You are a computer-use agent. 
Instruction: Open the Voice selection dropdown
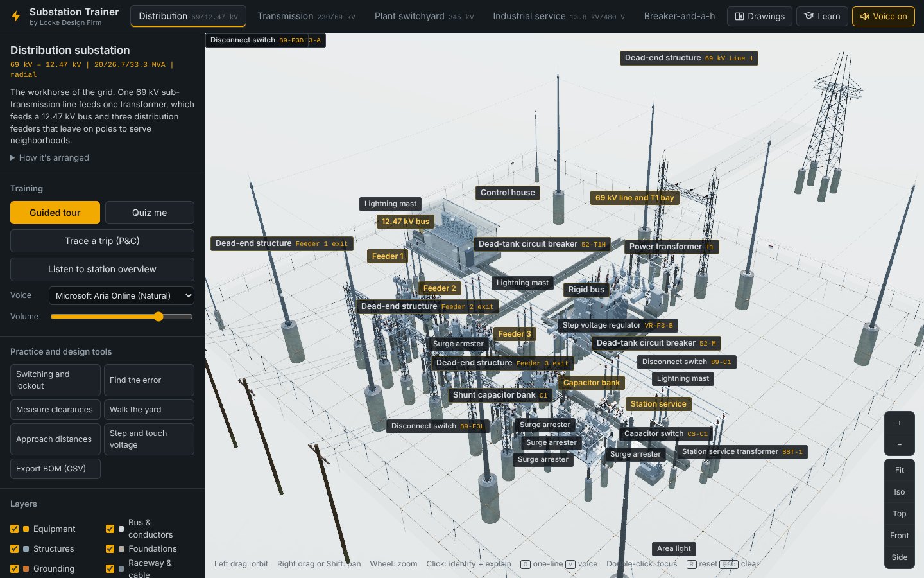121,296
